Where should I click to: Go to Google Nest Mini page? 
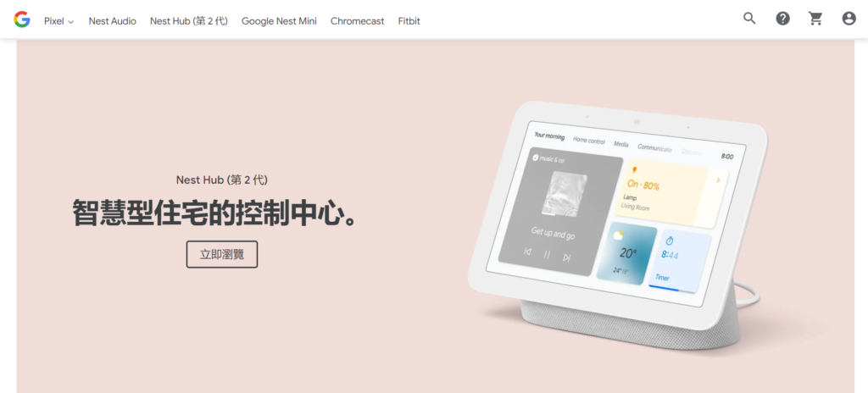point(279,21)
